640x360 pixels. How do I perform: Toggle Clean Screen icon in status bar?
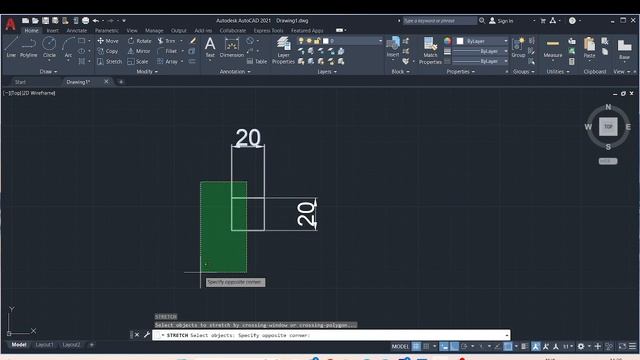pyautogui.click(x=622, y=346)
